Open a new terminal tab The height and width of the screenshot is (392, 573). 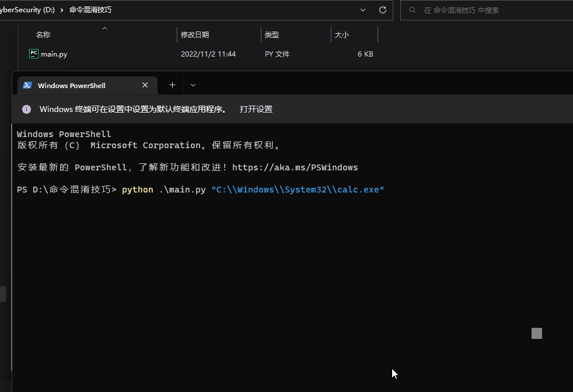click(x=173, y=85)
